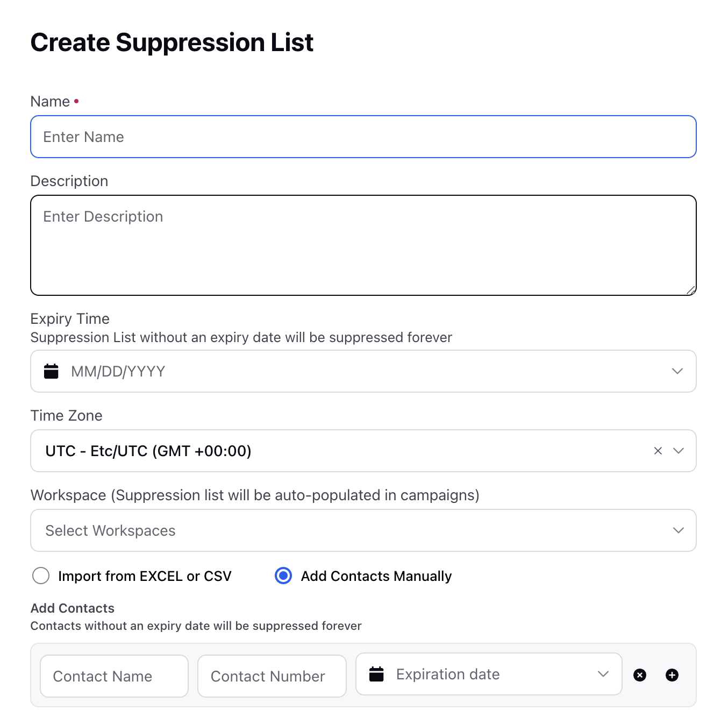This screenshot has width=728, height=724.
Task: Select the Import from EXCEL or CSV option
Action: point(41,576)
